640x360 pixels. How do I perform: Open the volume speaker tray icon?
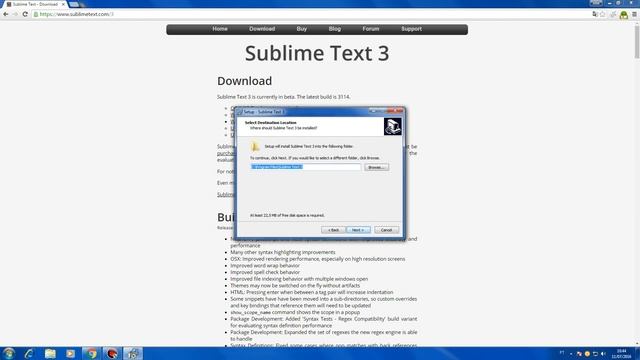pyautogui.click(x=603, y=353)
